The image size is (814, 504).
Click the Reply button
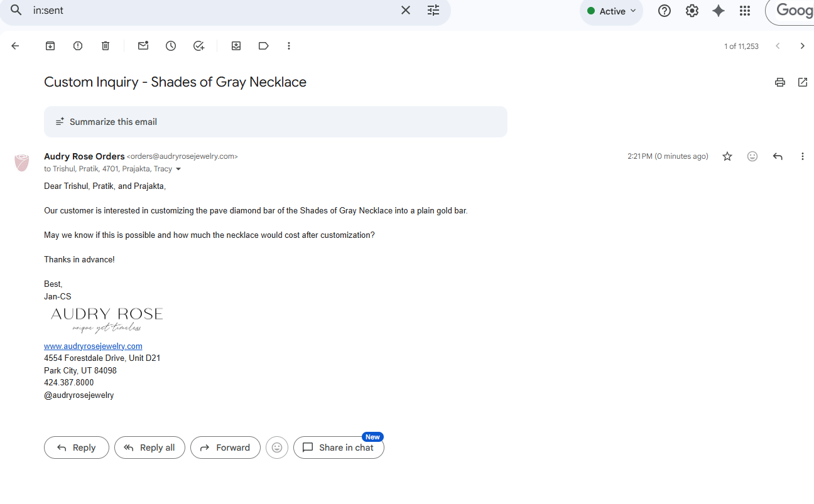(x=77, y=448)
